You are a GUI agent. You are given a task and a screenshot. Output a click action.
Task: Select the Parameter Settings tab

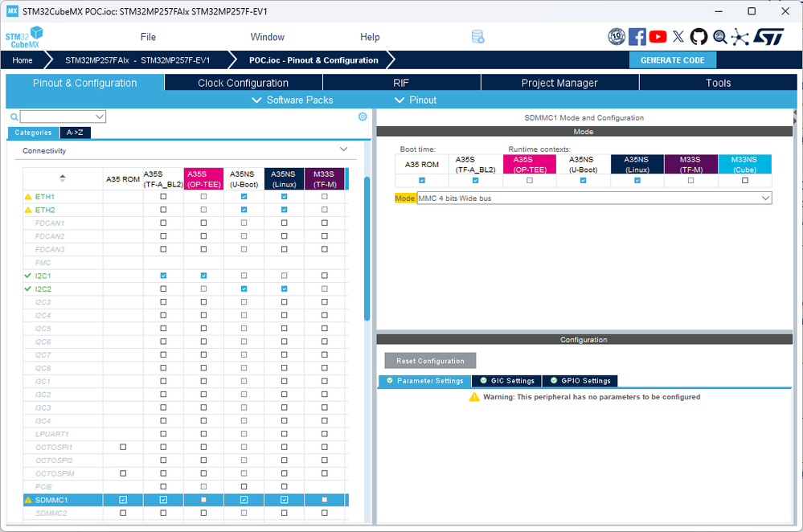click(x=424, y=380)
